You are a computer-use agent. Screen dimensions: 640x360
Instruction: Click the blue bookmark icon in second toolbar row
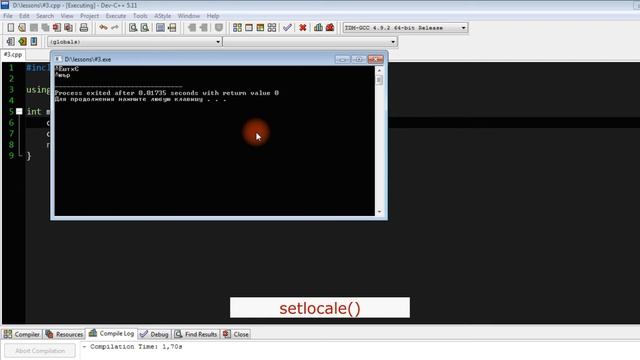[x=34, y=41]
